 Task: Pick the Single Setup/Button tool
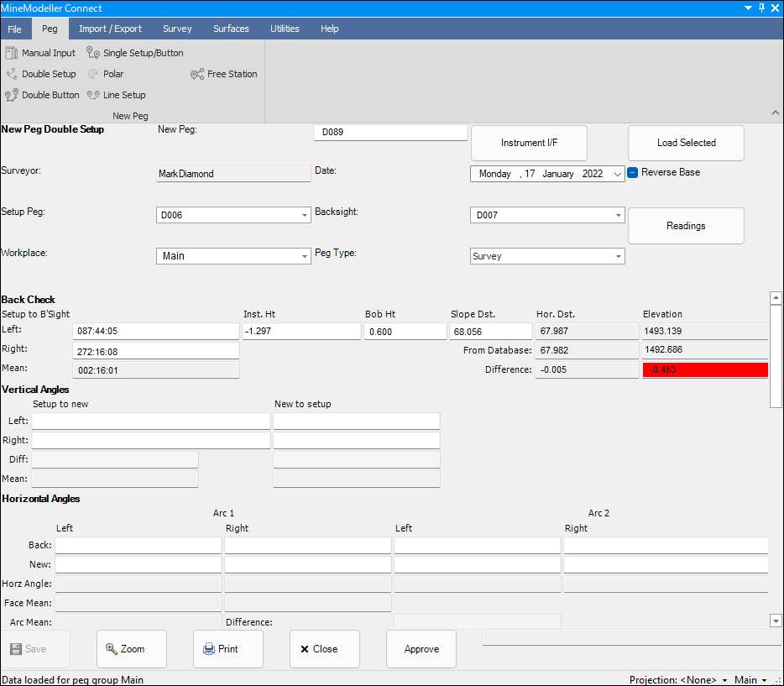tap(134, 53)
